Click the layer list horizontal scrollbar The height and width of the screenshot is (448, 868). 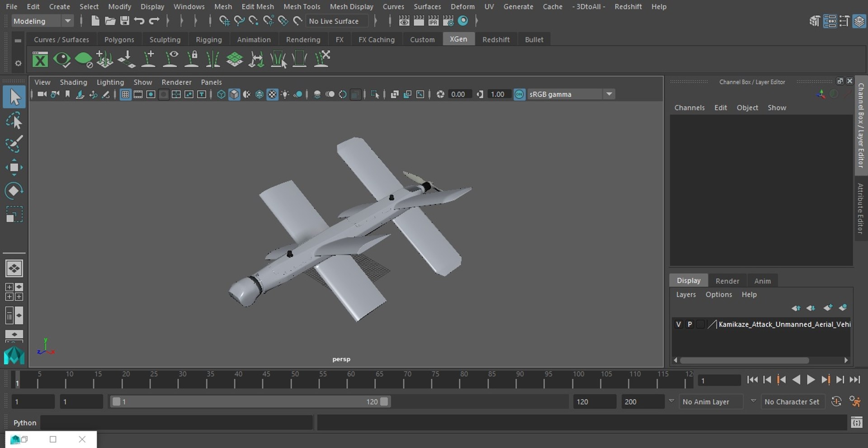point(744,360)
